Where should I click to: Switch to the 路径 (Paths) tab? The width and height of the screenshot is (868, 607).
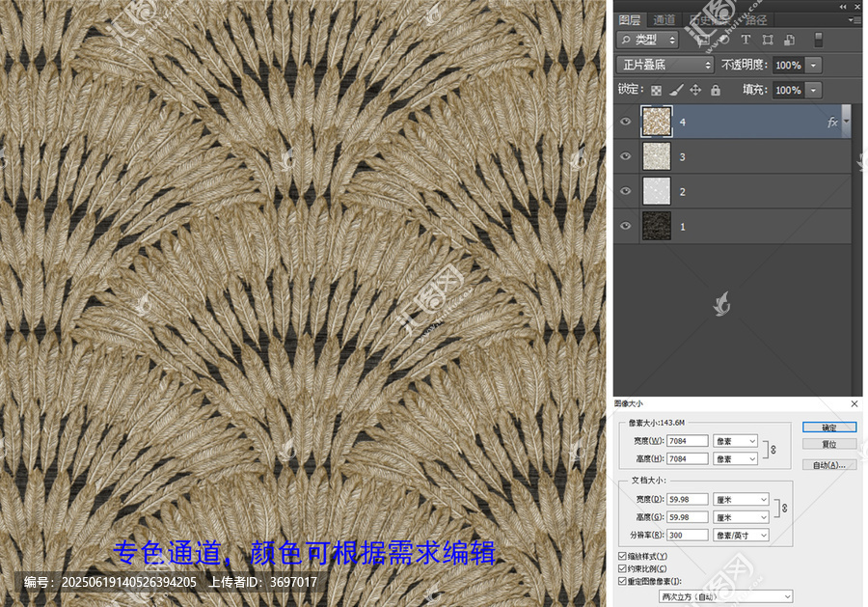coord(755,20)
